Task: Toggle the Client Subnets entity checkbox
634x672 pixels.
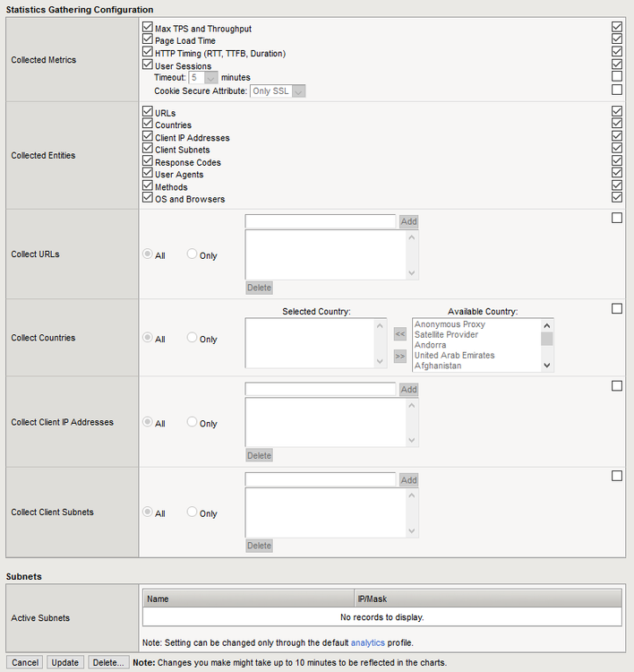Action: (148, 150)
